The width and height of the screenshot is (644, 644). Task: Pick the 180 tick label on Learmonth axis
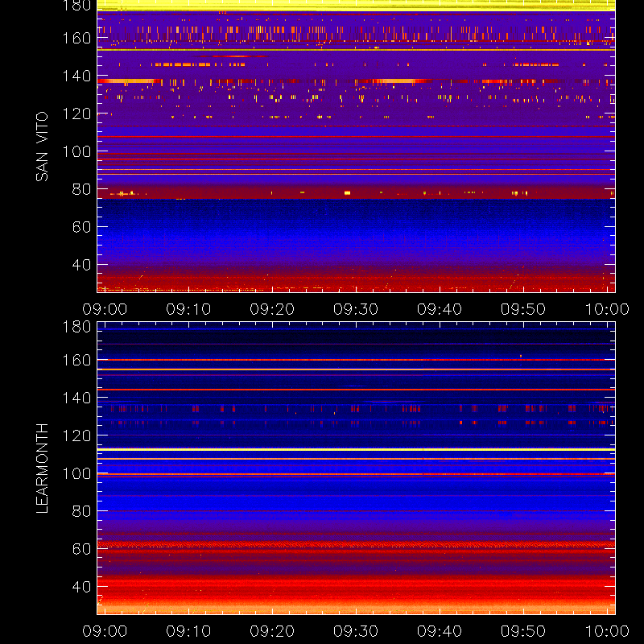tap(76, 327)
